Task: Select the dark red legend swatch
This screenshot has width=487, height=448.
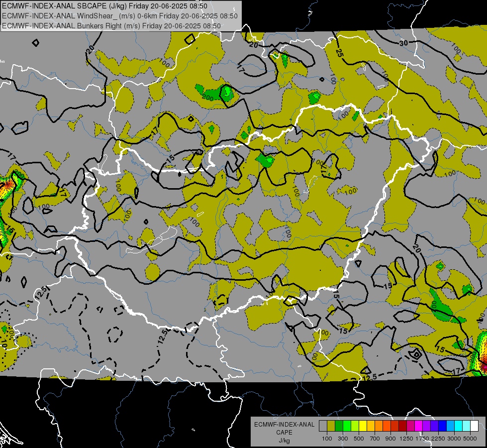Action: click(x=402, y=426)
